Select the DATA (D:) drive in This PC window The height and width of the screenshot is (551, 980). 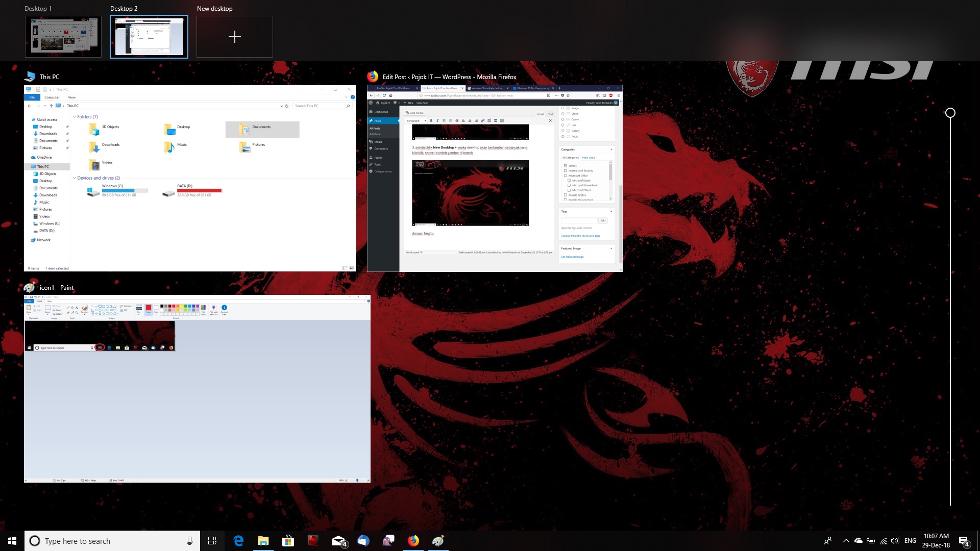pyautogui.click(x=192, y=190)
